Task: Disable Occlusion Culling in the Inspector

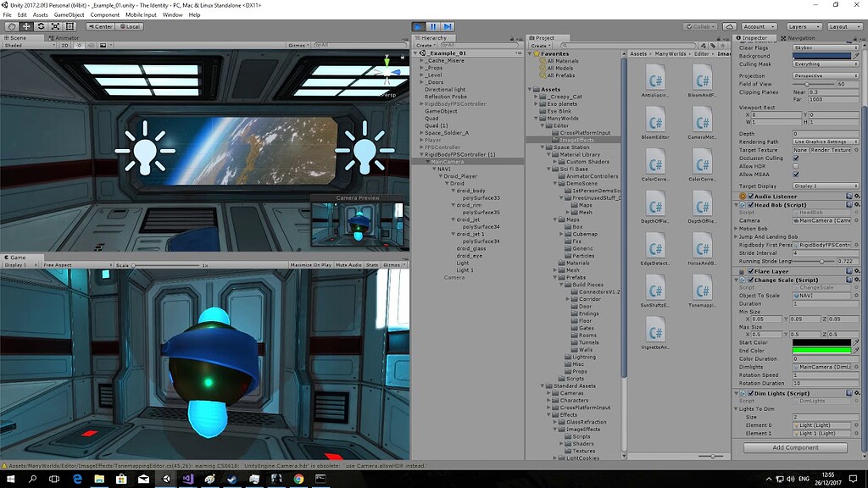Action: pos(797,158)
